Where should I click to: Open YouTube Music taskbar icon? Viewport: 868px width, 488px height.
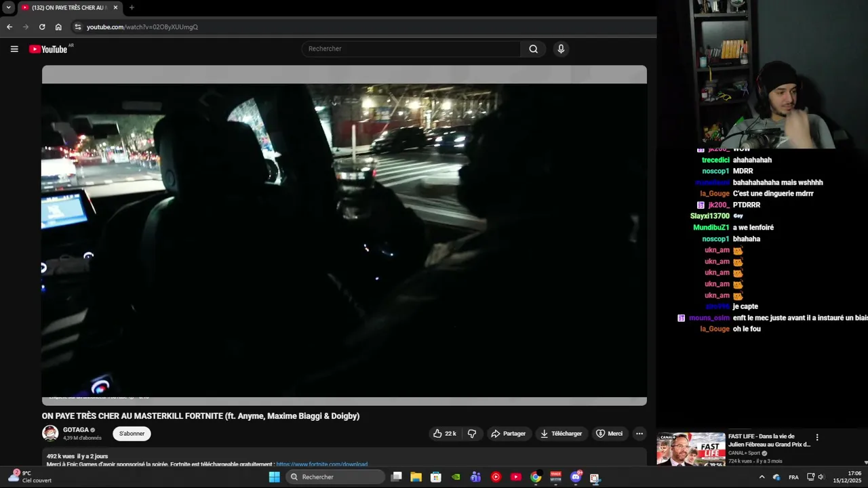click(x=496, y=477)
